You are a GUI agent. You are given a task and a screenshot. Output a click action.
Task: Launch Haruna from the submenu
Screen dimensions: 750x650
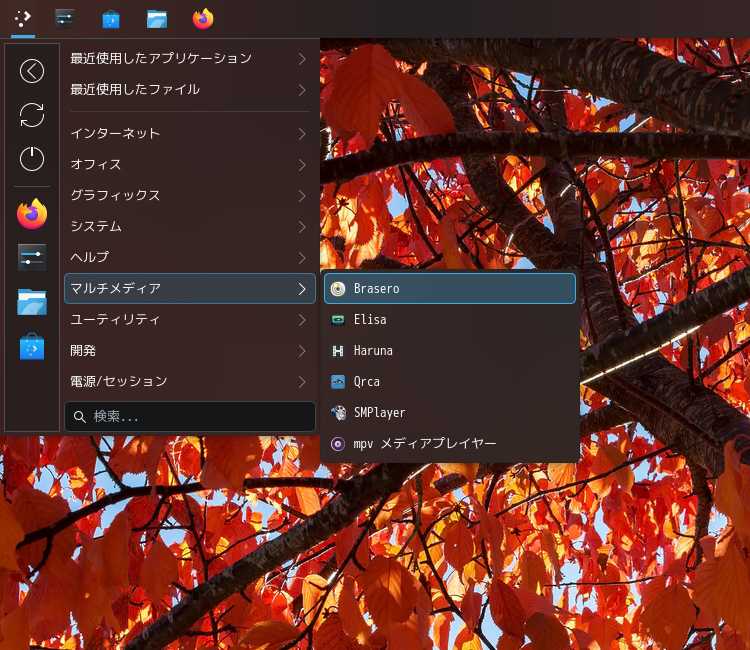[450, 351]
